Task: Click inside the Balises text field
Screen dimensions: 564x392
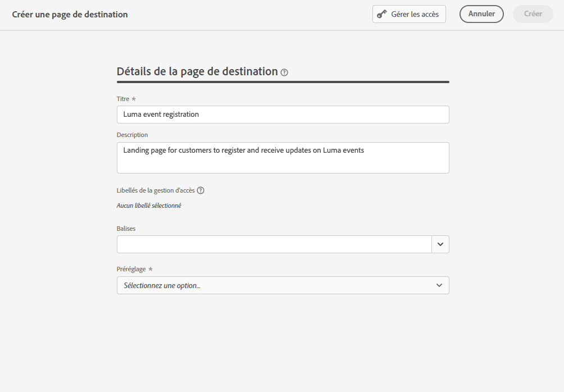Action: (x=274, y=244)
